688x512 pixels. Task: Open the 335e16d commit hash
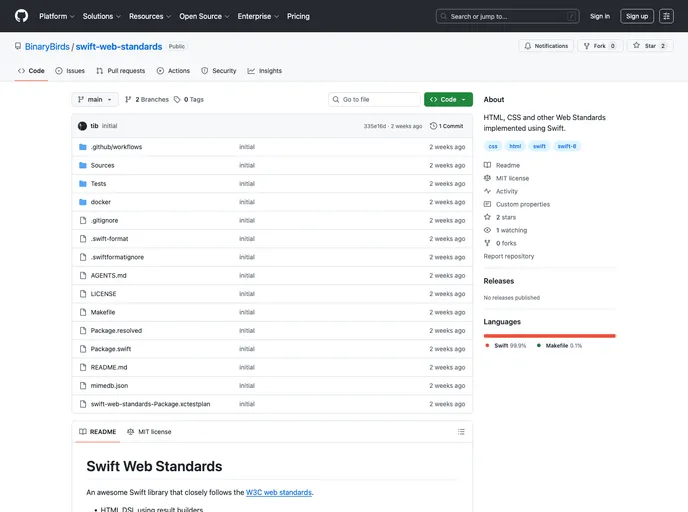coord(375,126)
